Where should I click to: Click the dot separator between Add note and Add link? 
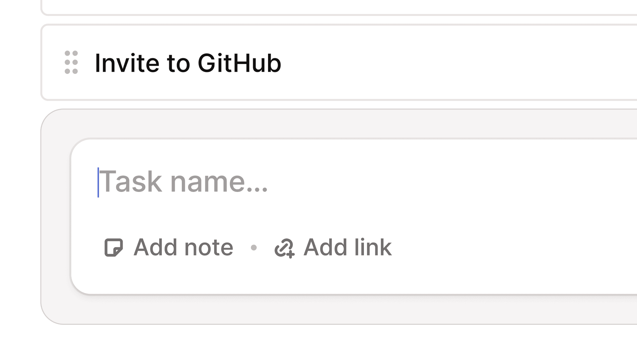pos(254,248)
